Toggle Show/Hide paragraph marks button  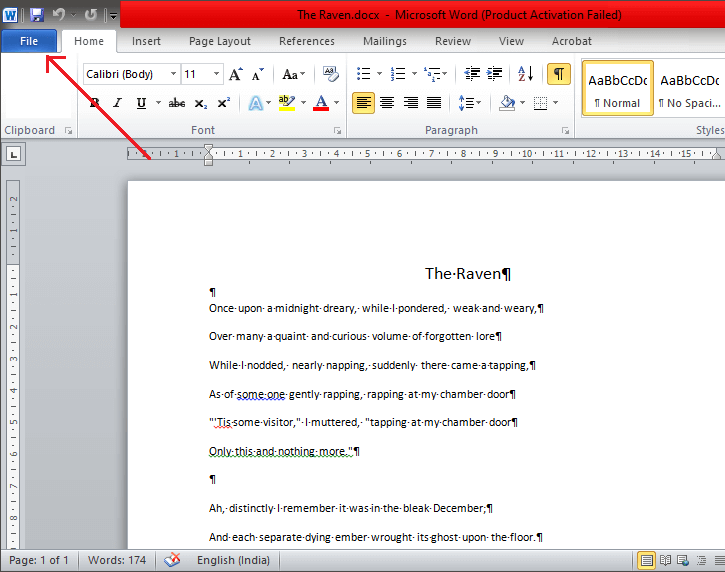click(x=559, y=74)
